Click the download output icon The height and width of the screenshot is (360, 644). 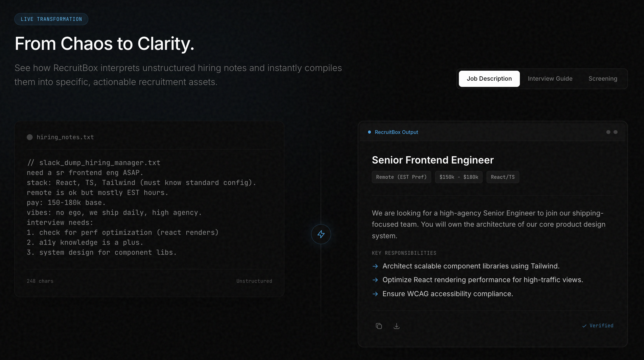pyautogui.click(x=396, y=326)
